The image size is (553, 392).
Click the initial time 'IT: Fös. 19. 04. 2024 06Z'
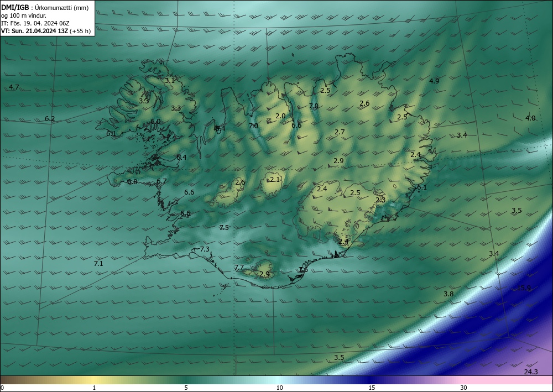point(35,23)
